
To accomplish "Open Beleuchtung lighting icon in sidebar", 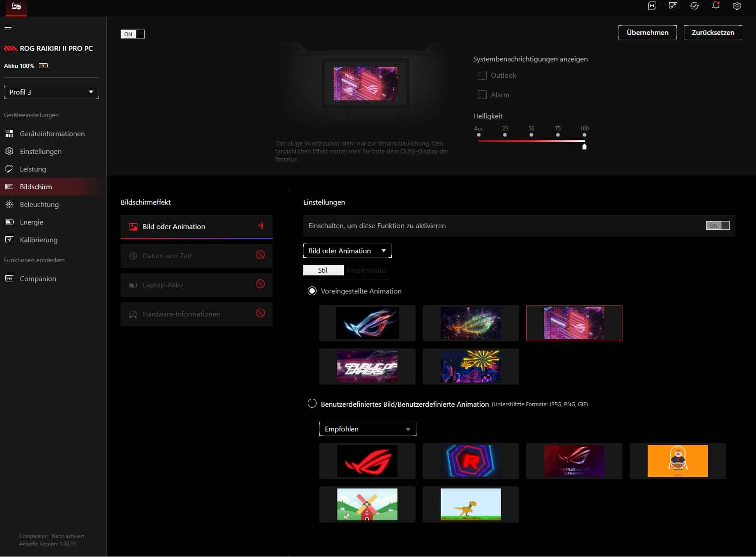I will [x=9, y=204].
